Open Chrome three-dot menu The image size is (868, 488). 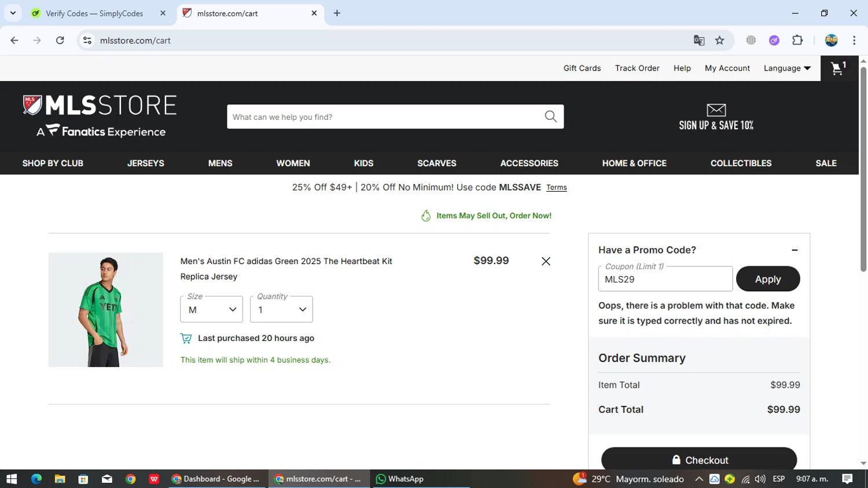854,41
